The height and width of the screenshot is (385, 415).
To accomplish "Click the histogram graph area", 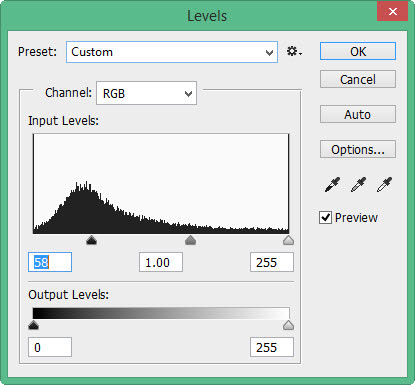I will (161, 183).
